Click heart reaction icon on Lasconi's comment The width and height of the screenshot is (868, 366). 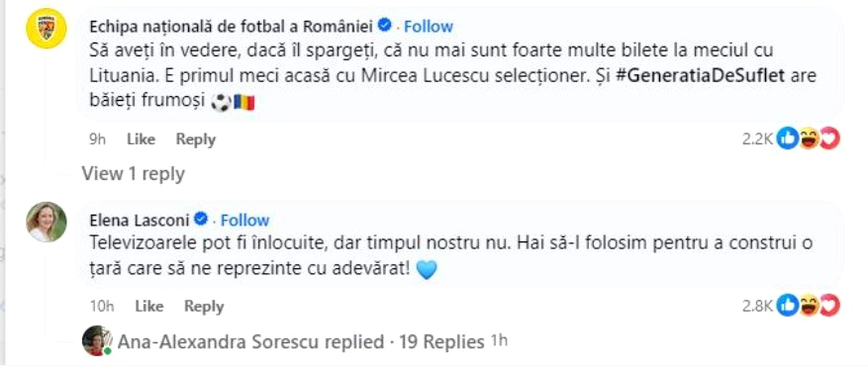pyautogui.click(x=829, y=306)
